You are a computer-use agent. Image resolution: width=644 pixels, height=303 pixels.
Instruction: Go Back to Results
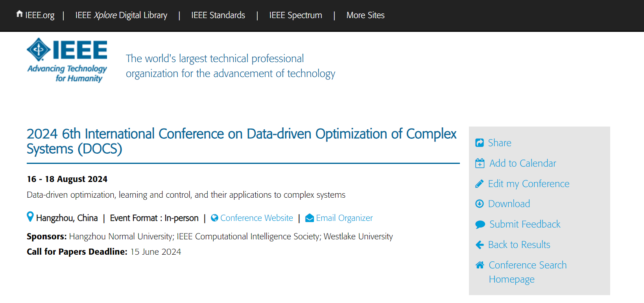coord(519,244)
